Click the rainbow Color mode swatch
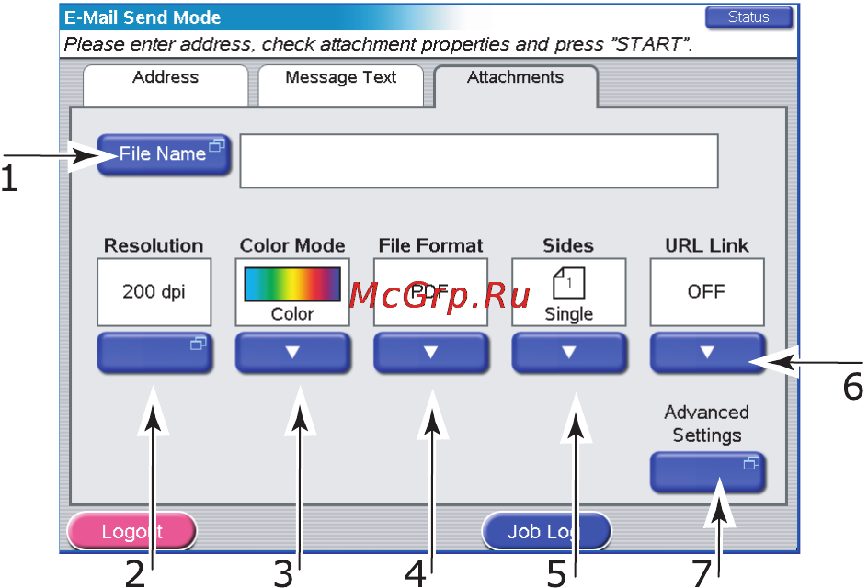Viewport: 868px width, 588px height. pyautogui.click(x=292, y=284)
